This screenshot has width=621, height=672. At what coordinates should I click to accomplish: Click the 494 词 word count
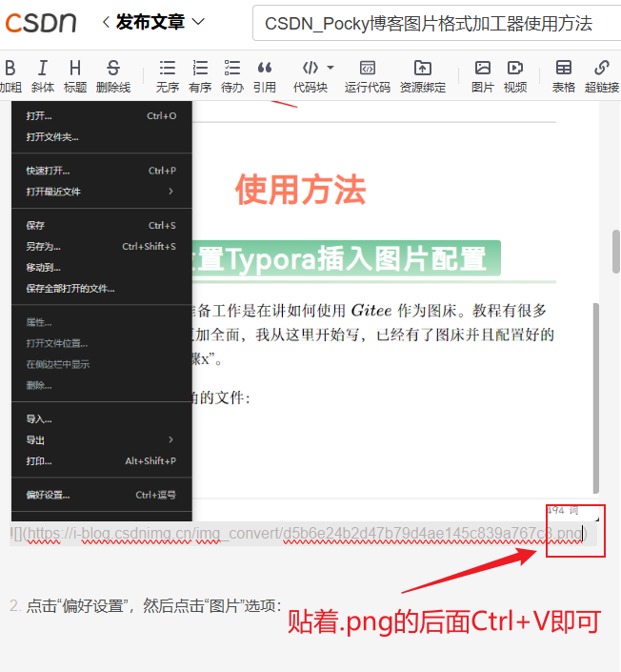[x=562, y=510]
